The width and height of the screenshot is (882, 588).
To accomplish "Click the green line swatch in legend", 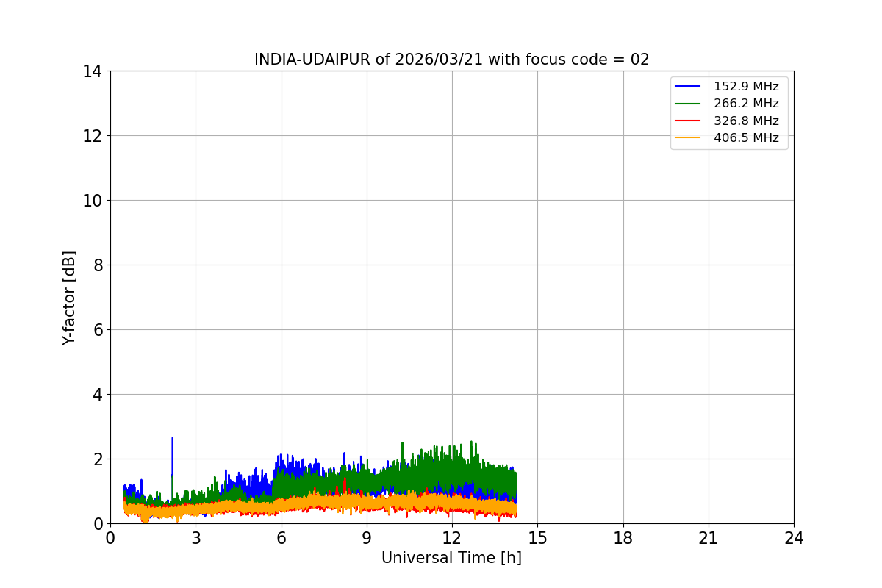I will point(688,104).
